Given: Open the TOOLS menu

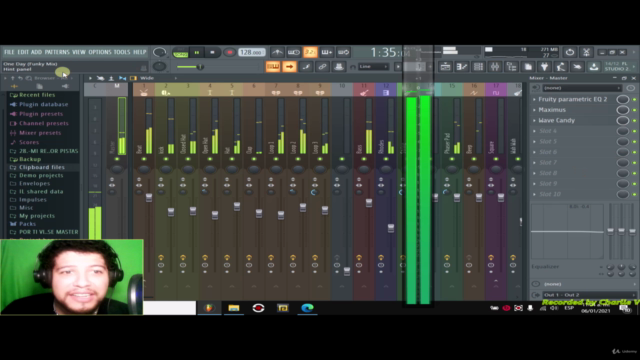Looking at the screenshot, I should [x=122, y=52].
